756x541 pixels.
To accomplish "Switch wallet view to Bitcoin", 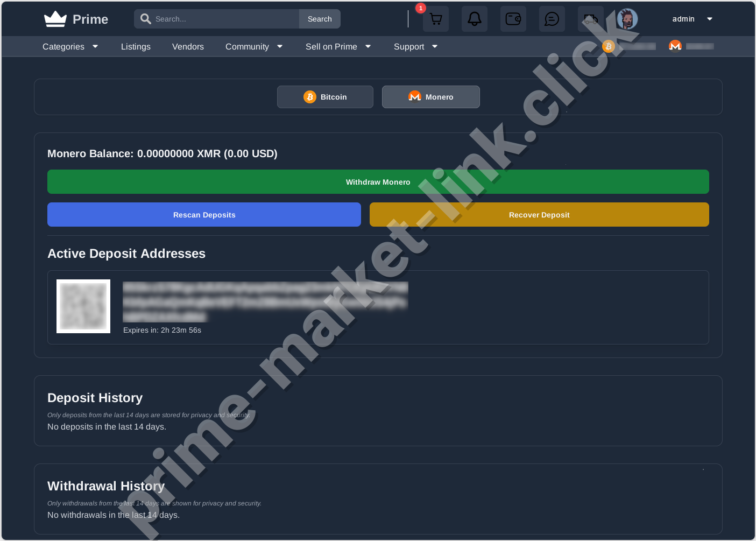I will [325, 97].
